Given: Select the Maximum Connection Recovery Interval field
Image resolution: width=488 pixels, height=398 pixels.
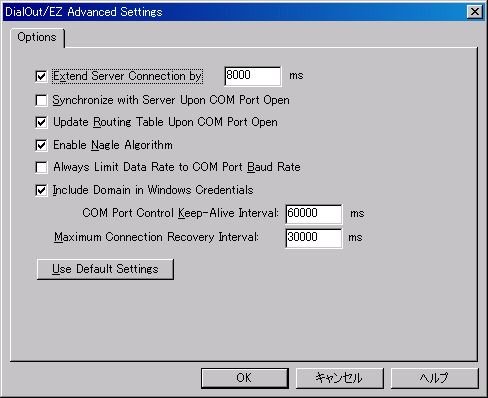Looking at the screenshot, I should coord(314,238).
